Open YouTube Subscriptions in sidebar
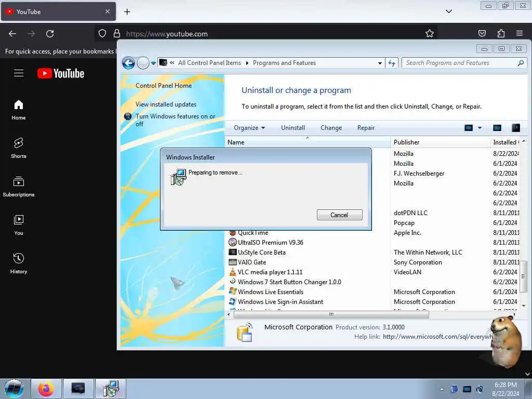This screenshot has height=399, width=532. point(19,187)
